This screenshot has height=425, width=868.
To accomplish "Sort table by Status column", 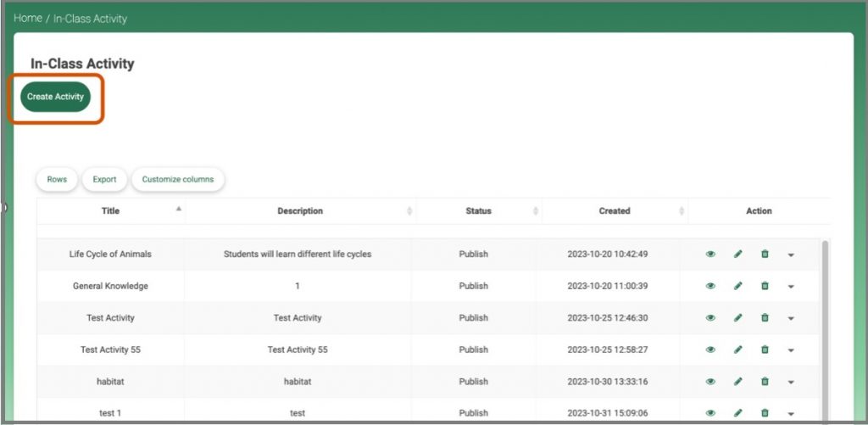I will click(478, 211).
